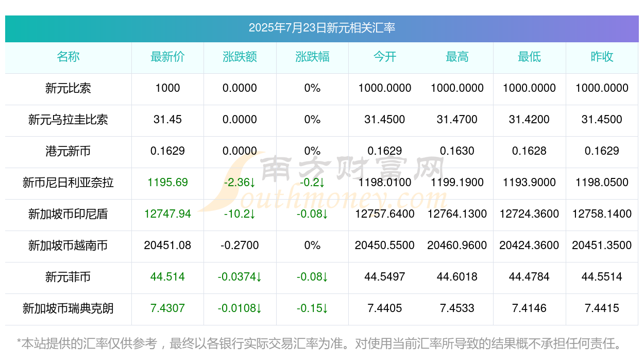Select high value 0.1630
644x360 pixels.
(x=457, y=151)
